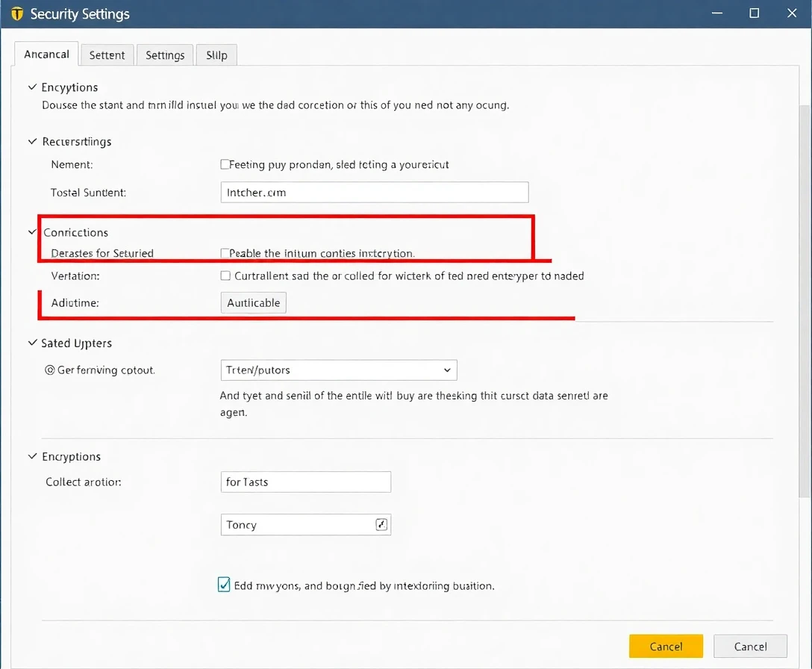Screen dimensions: 812x669
Task: Click the gray Cancel button
Action: 750,646
